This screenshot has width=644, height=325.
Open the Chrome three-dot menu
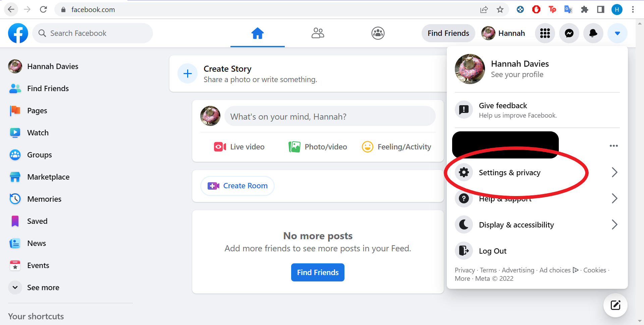pyautogui.click(x=633, y=9)
